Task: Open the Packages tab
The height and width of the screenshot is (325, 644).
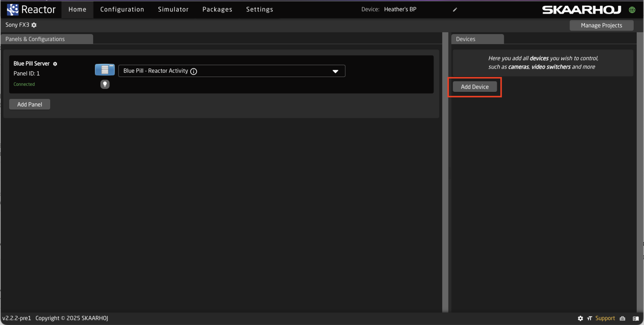Action: pos(217,10)
